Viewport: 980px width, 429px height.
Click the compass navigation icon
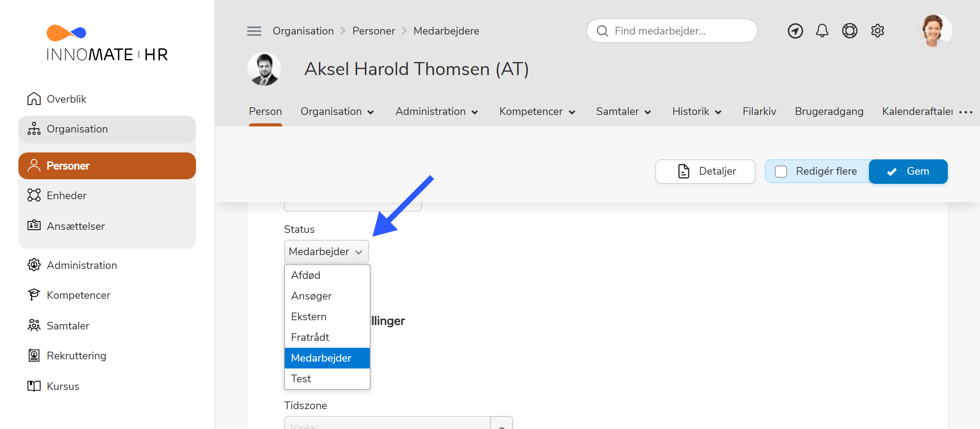(x=795, y=31)
